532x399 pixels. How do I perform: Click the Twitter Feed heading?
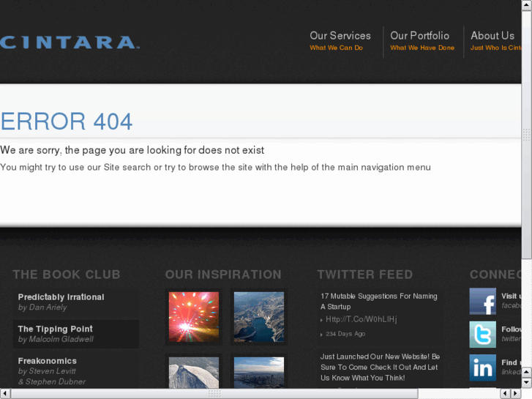pyautogui.click(x=364, y=275)
